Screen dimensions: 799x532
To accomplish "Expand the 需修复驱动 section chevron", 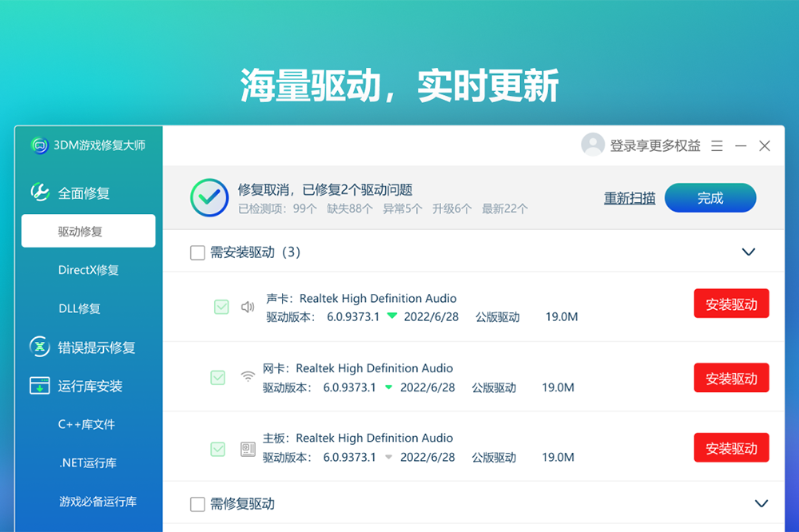I will pyautogui.click(x=761, y=503).
